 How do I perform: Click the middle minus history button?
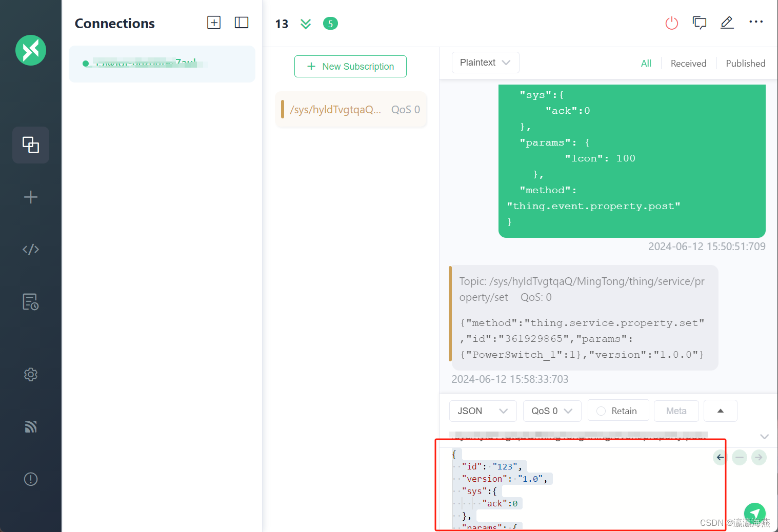click(739, 457)
